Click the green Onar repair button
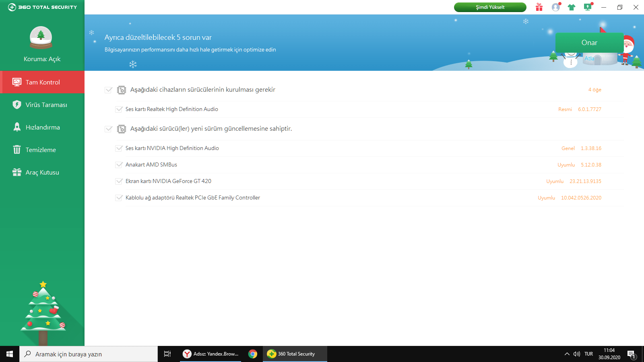Viewport: 644px width, 362px height. pyautogui.click(x=589, y=43)
